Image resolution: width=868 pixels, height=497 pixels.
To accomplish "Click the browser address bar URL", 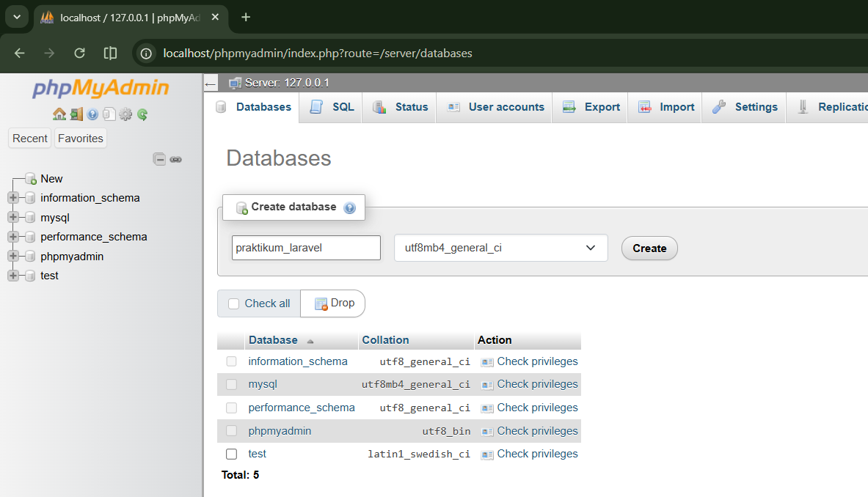I will (318, 53).
